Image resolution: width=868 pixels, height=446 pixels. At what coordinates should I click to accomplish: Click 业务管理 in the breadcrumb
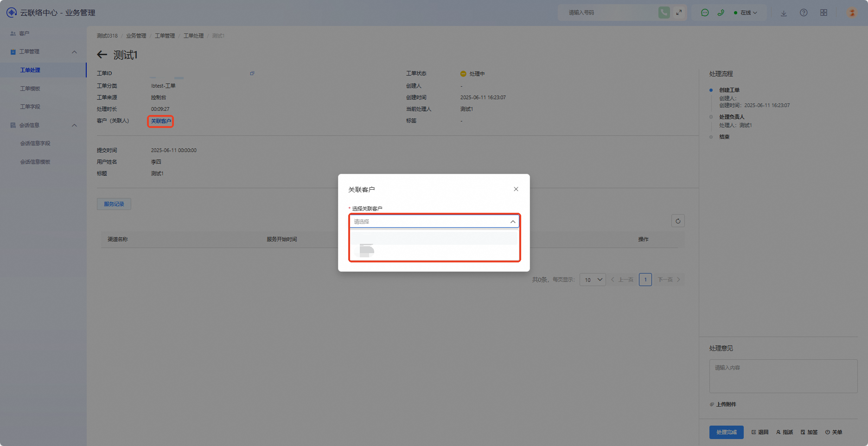coord(136,36)
